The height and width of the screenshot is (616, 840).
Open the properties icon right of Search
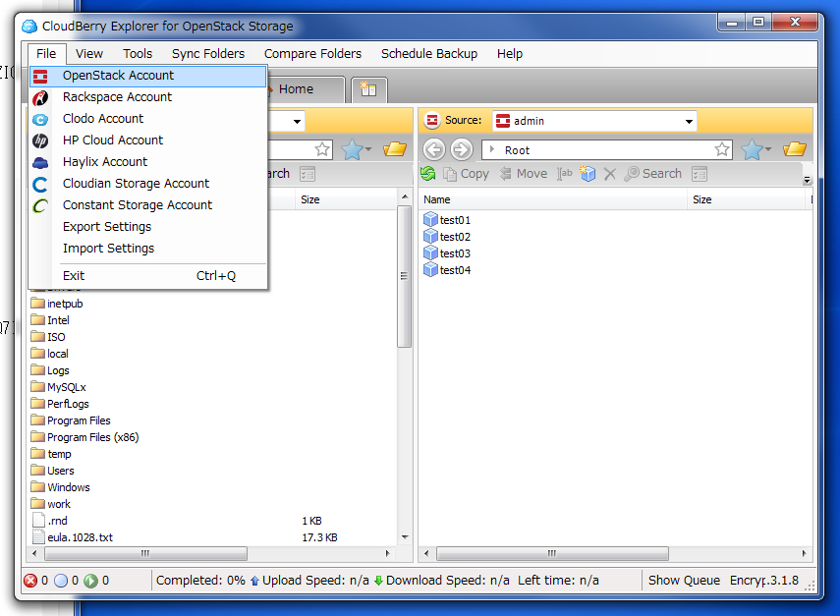(x=699, y=174)
